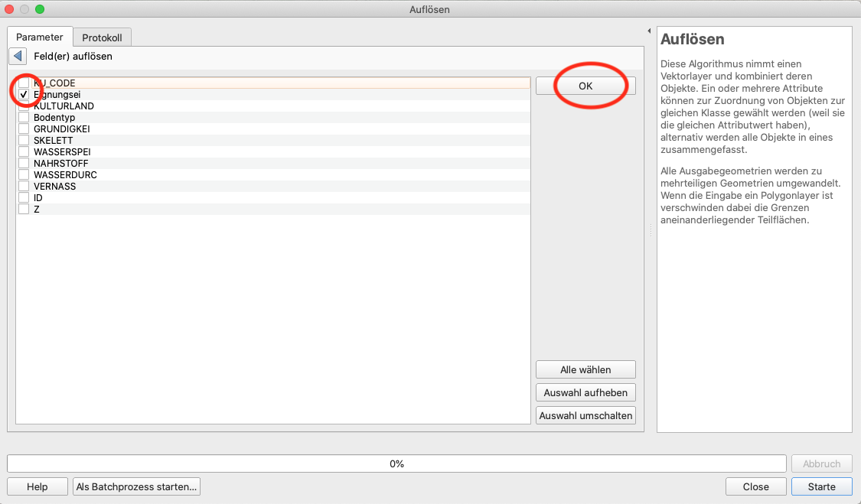Uncheck the Eignungsei field checkbox
The height and width of the screenshot is (504, 861).
[24, 94]
